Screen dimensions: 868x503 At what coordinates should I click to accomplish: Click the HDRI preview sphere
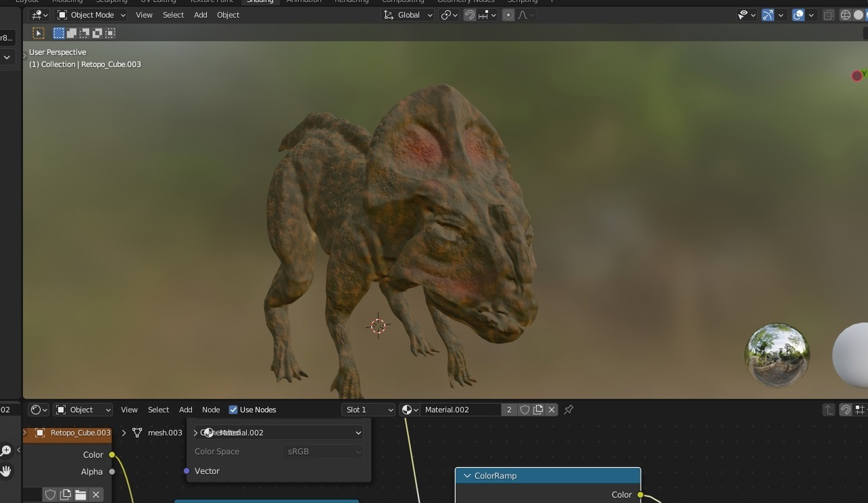[776, 355]
